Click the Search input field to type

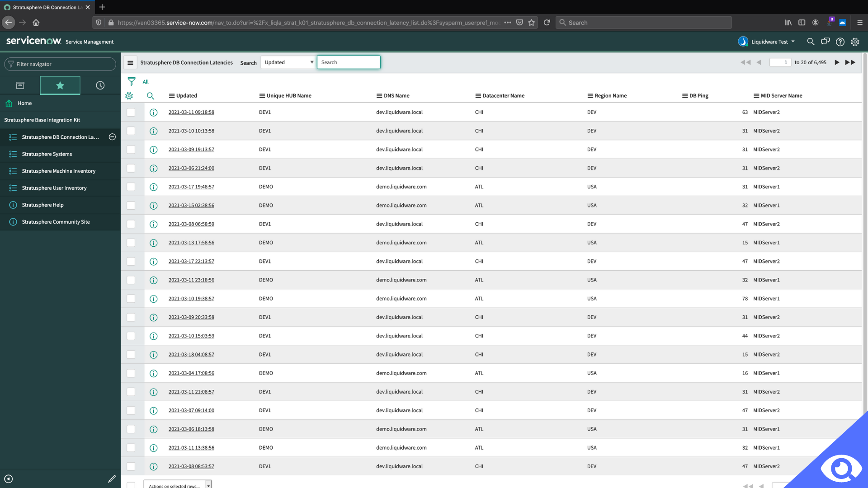coord(349,62)
